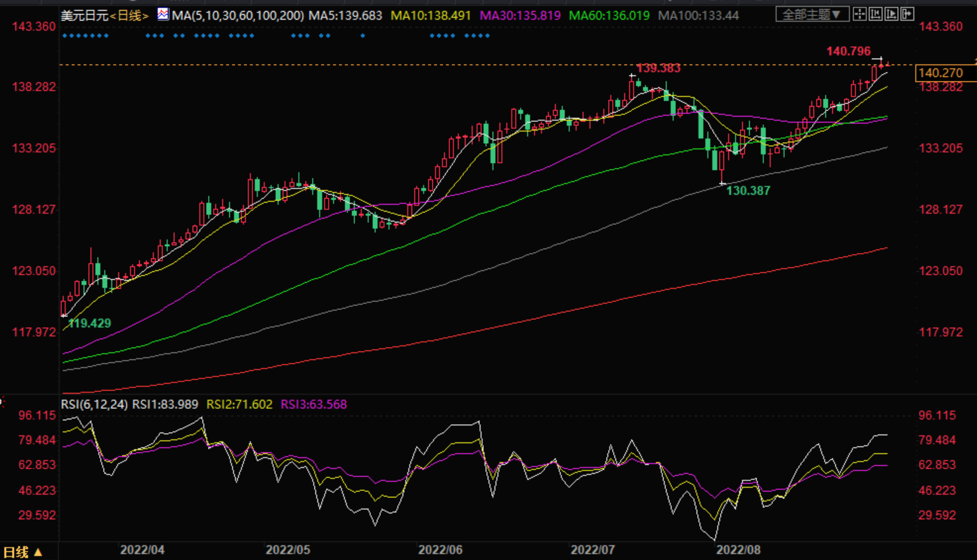This screenshot has width=977, height=560.
Task: Click the MA indicator chart icon
Action: click(162, 14)
